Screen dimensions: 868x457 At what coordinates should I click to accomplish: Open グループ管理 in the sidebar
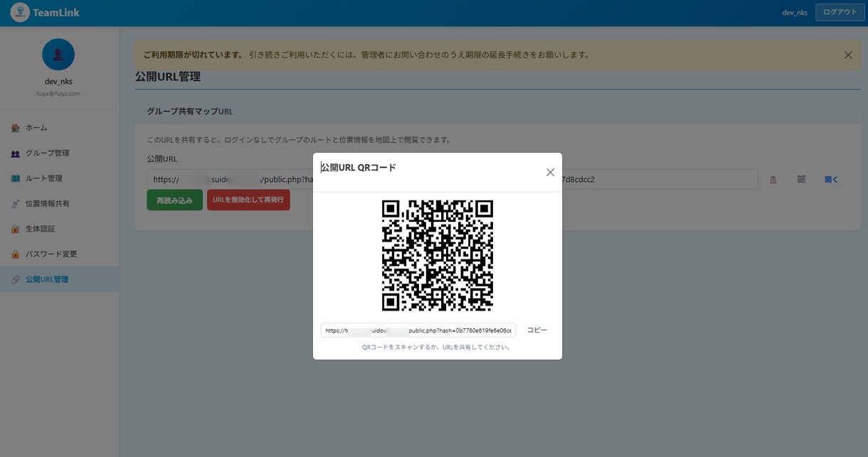(59, 153)
